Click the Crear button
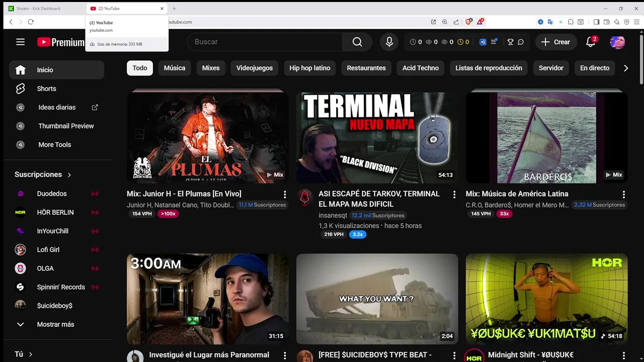Image resolution: width=644 pixels, height=362 pixels. (x=556, y=42)
